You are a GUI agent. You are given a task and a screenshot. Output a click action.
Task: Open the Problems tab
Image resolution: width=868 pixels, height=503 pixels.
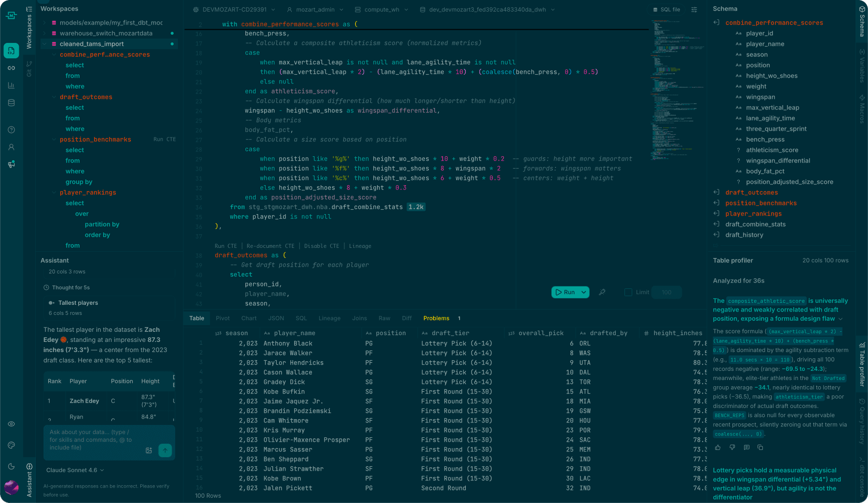(x=436, y=318)
